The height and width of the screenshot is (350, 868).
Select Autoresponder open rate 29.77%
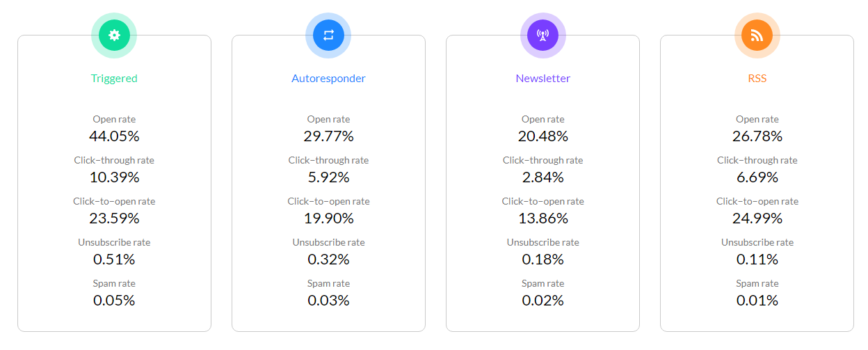pyautogui.click(x=328, y=136)
